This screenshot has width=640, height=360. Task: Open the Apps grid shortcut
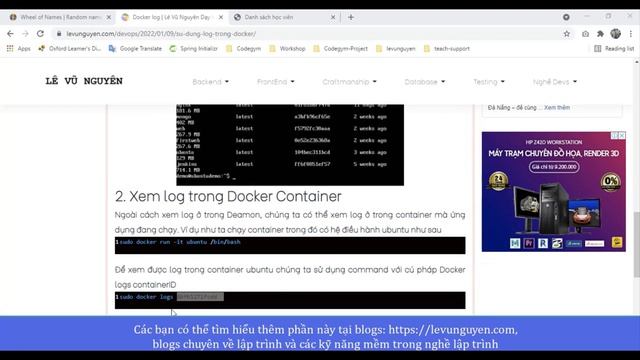coord(18,49)
